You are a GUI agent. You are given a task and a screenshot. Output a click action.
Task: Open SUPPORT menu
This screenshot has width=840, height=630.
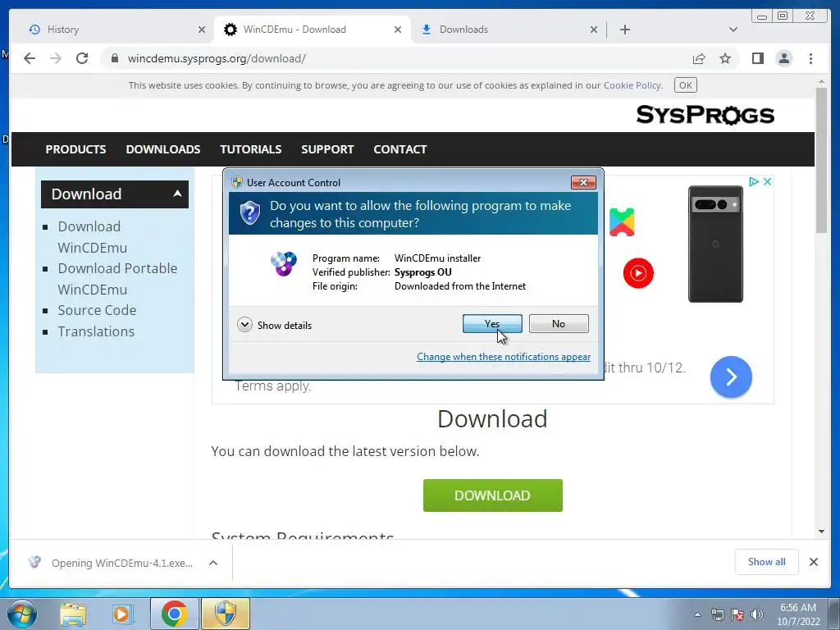pos(327,149)
